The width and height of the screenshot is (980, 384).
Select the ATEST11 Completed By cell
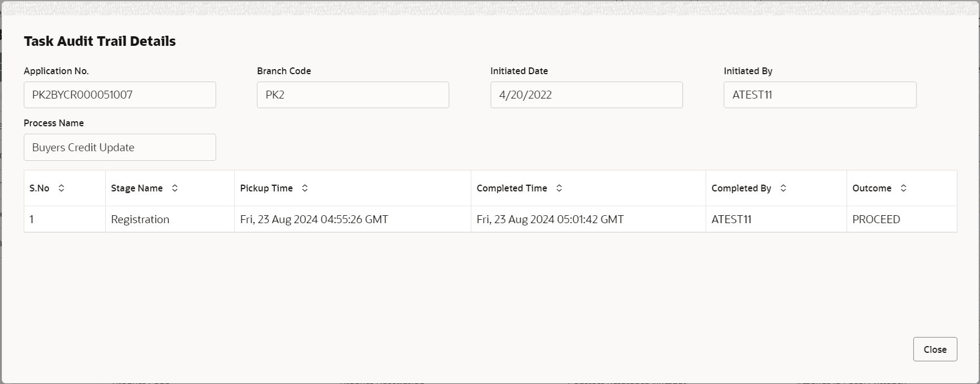[x=776, y=219]
